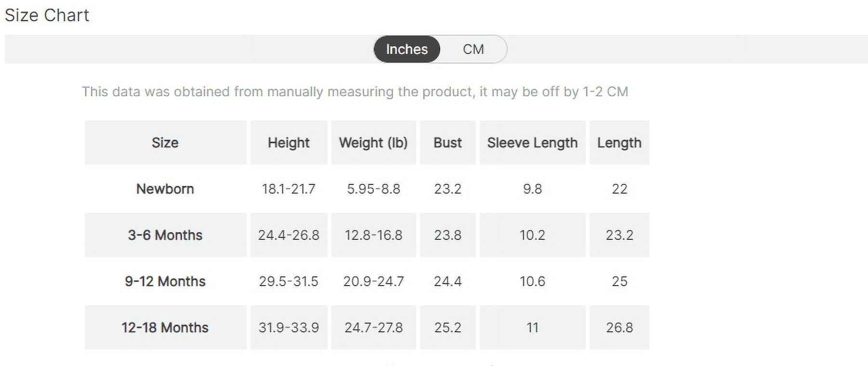Viewport: 868px width, 366px height.
Task: Click the manual measurement disclaimer text
Action: [x=355, y=91]
